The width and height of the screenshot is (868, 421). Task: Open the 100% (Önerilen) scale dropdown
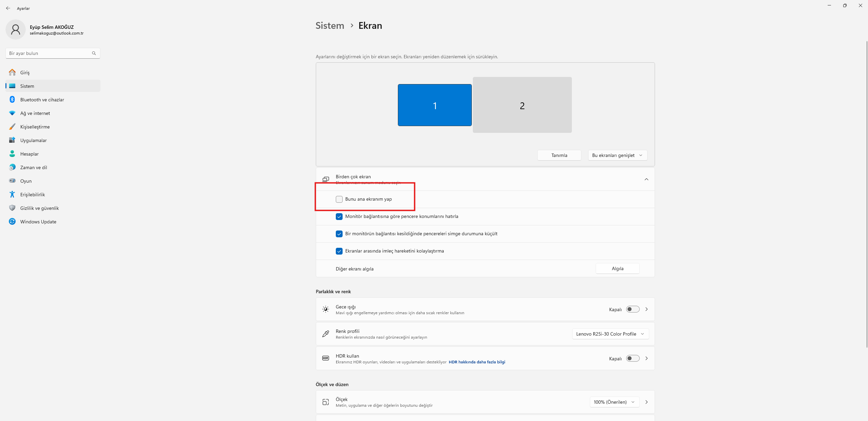coord(615,402)
